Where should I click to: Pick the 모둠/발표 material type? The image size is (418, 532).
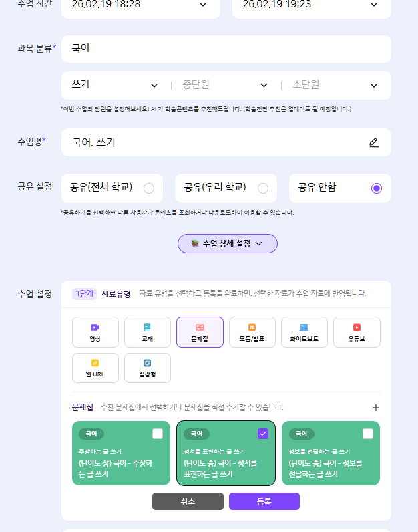(252, 332)
